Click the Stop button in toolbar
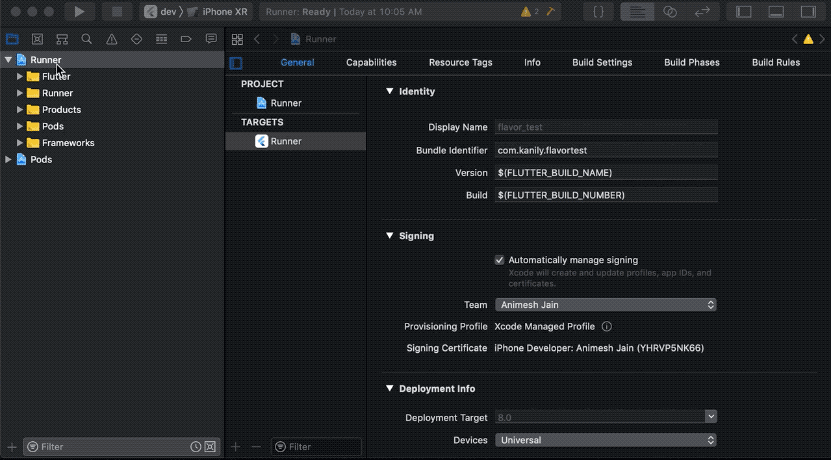This screenshot has height=460, width=831. (x=117, y=12)
